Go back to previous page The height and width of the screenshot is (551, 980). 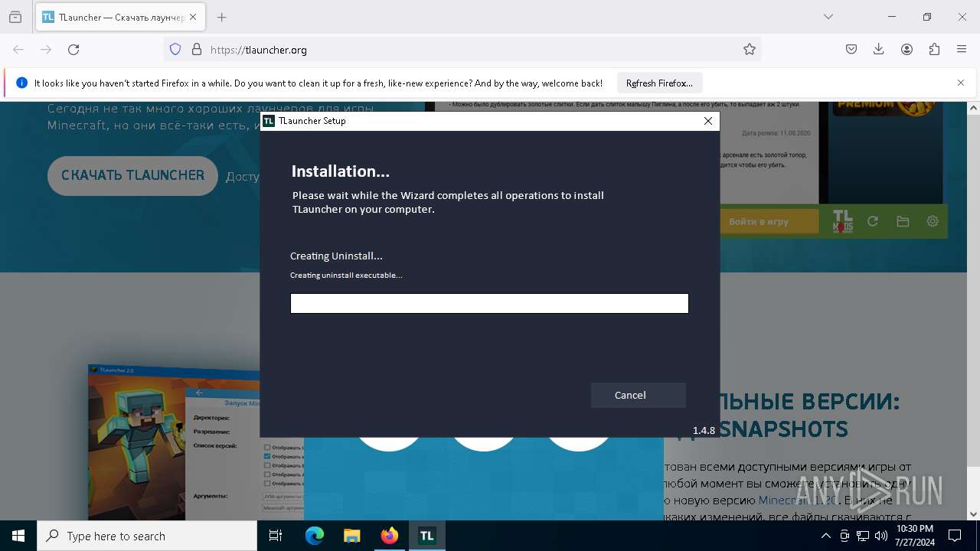click(x=18, y=50)
